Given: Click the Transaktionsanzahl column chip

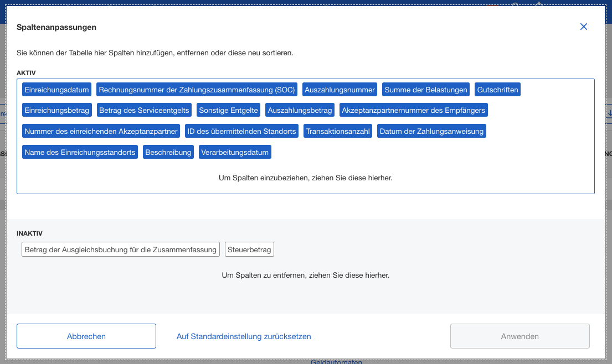Looking at the screenshot, I should tap(337, 131).
